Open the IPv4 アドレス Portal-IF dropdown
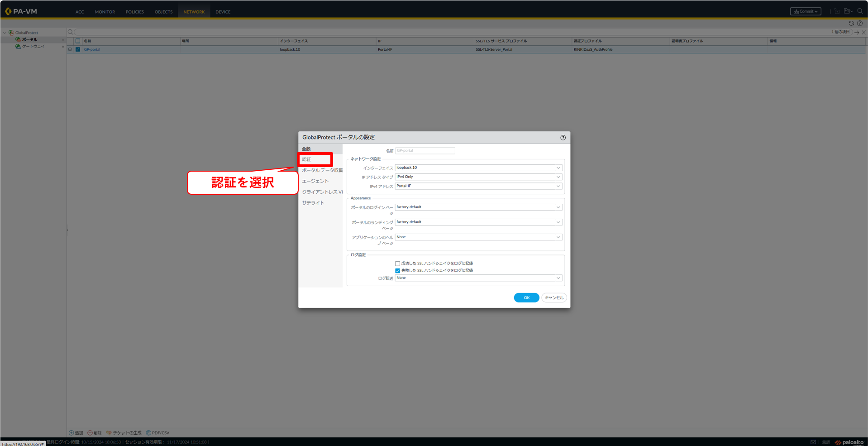868x446 pixels. coord(478,186)
